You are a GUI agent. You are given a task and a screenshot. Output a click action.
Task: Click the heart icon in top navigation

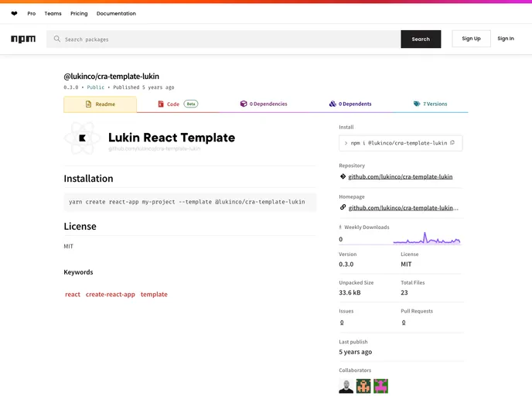pyautogui.click(x=14, y=14)
